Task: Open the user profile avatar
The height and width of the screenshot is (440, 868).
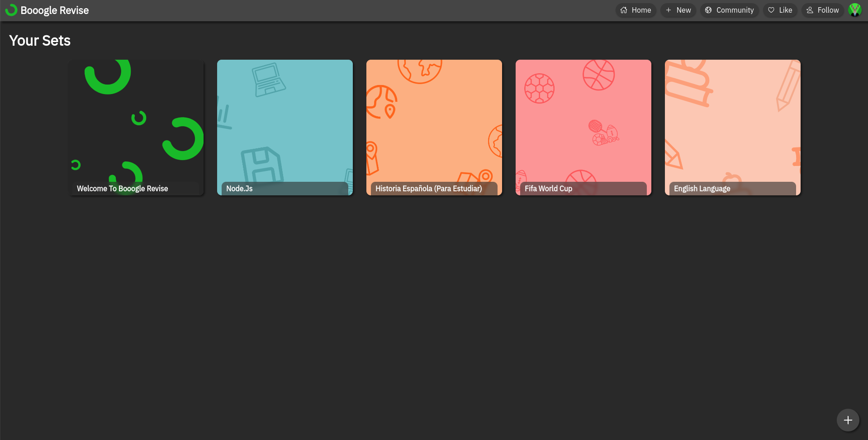Action: 854,10
